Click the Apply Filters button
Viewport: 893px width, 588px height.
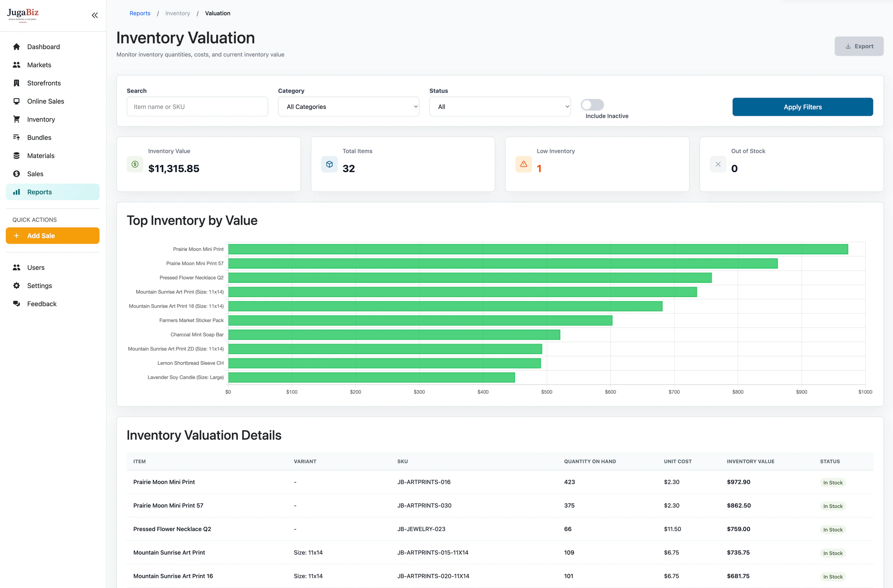coord(803,107)
